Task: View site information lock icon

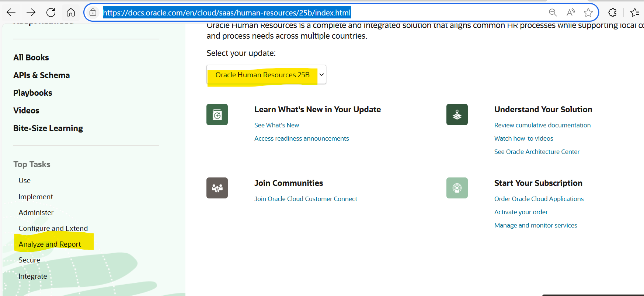Action: point(93,13)
